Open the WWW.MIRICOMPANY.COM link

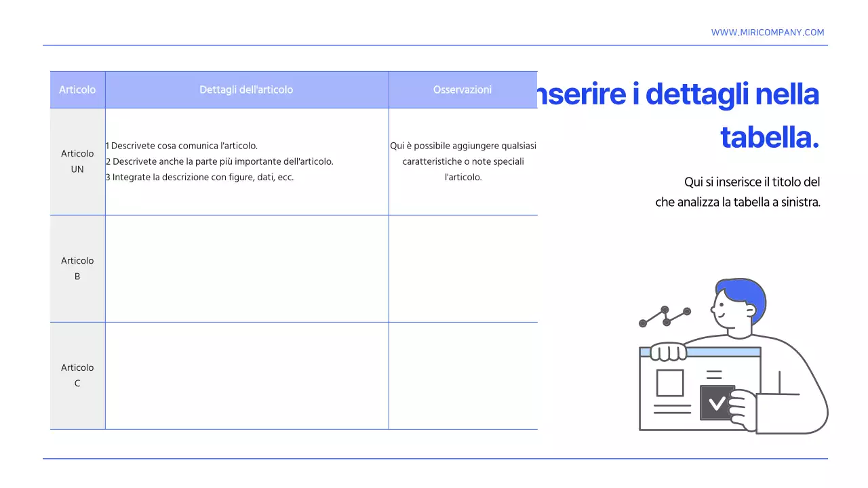[x=767, y=32]
